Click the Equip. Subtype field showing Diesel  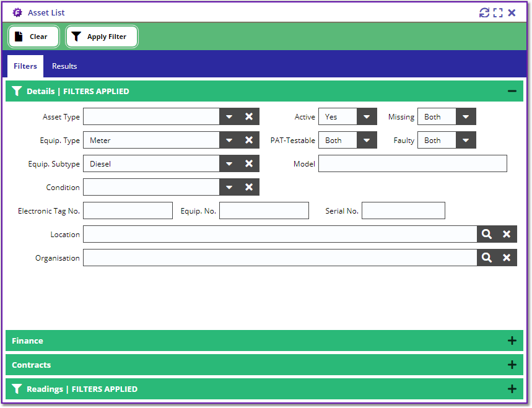click(x=151, y=164)
